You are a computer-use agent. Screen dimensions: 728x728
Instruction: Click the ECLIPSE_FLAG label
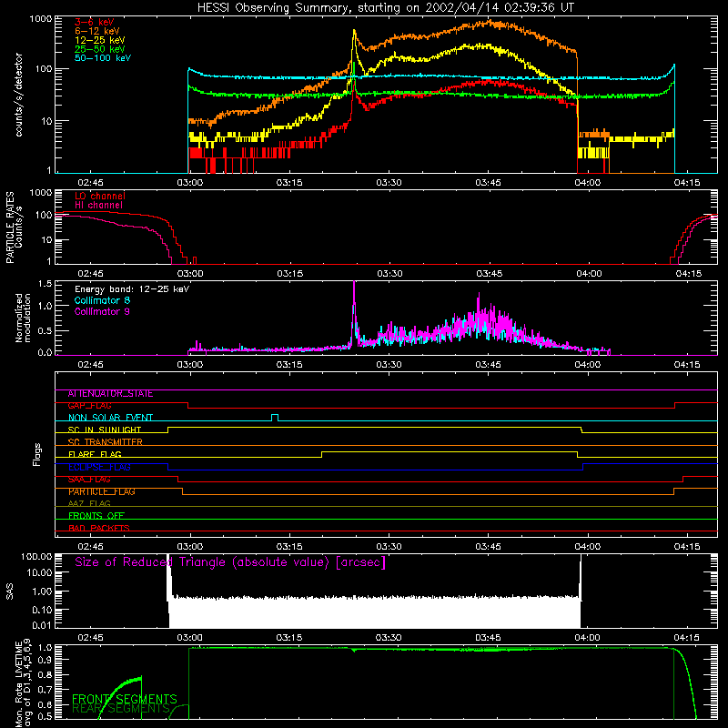click(99, 467)
